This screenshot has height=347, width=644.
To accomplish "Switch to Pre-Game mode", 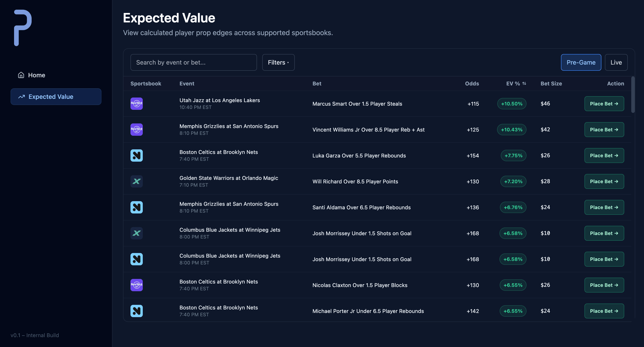I will [x=581, y=62].
